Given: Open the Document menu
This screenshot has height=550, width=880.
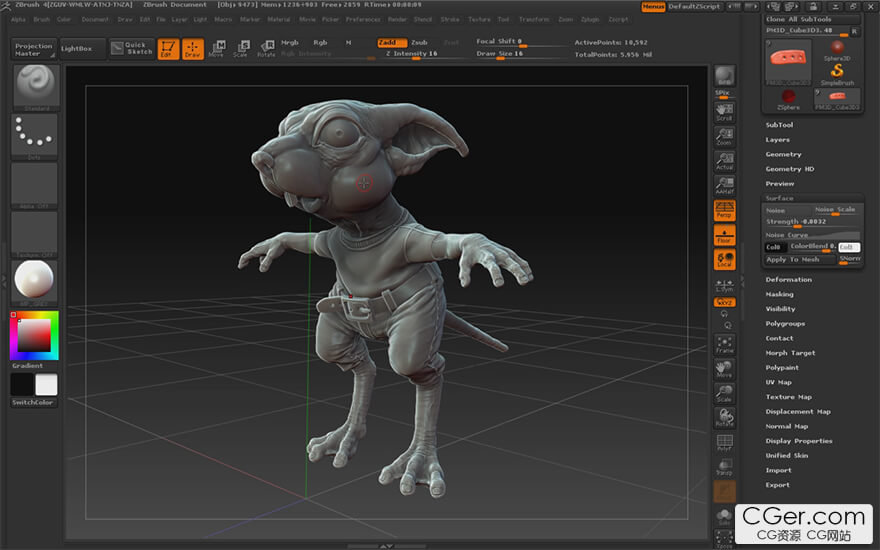Looking at the screenshot, I should tap(95, 20).
